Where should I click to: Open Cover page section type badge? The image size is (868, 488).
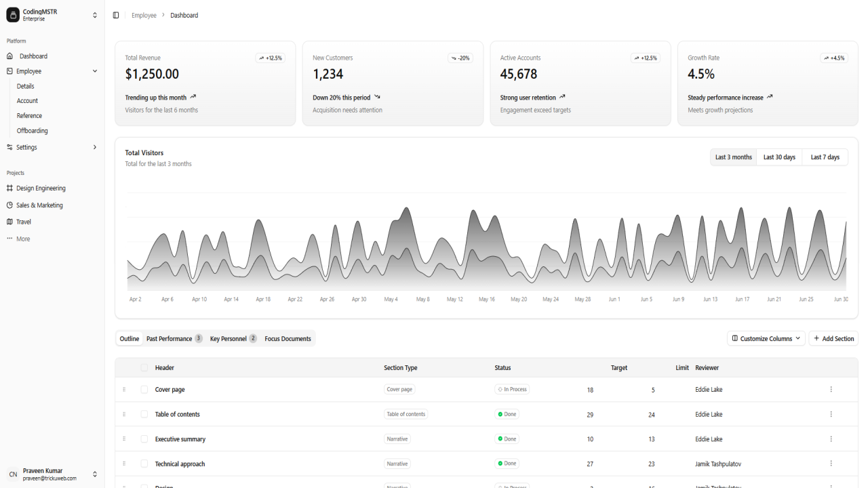pyautogui.click(x=399, y=390)
